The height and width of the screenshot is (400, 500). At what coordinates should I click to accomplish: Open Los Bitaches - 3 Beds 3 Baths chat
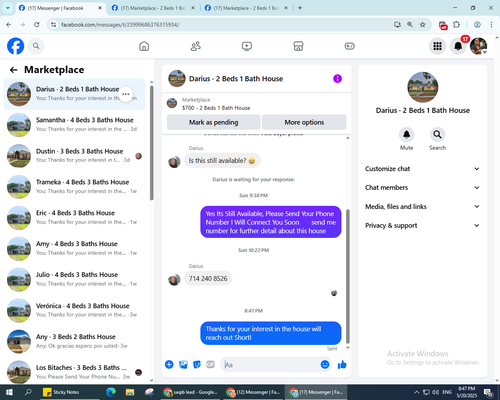(74, 372)
